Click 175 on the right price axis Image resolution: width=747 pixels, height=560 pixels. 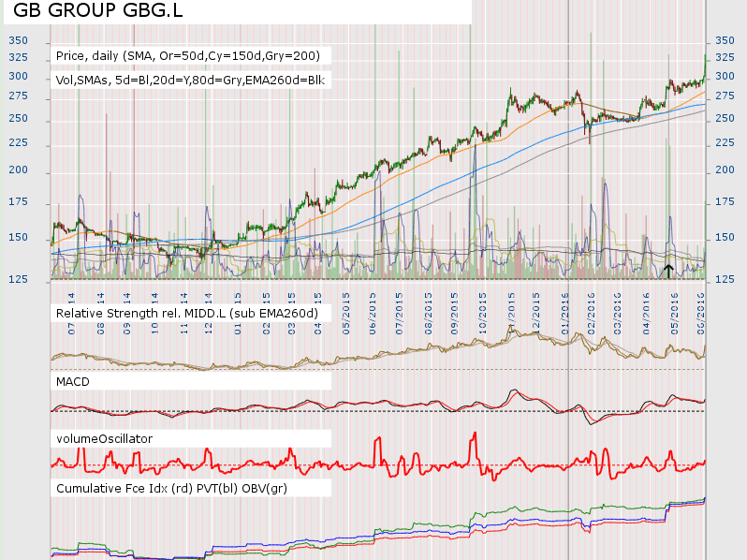coord(725,201)
